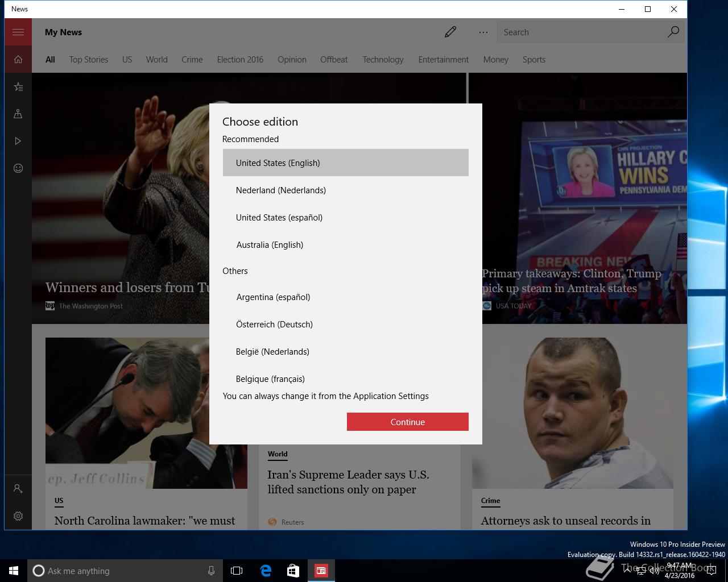Image resolution: width=728 pixels, height=582 pixels.
Task: Choose United States (español) edition
Action: click(346, 217)
